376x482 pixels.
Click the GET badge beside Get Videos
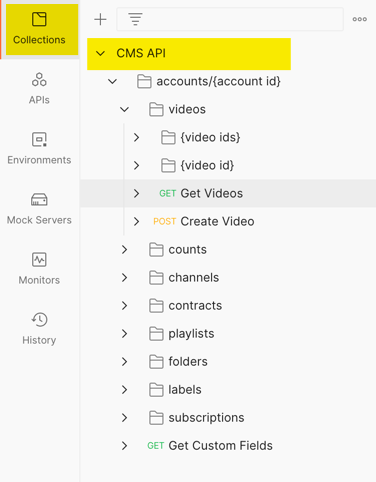click(x=167, y=194)
